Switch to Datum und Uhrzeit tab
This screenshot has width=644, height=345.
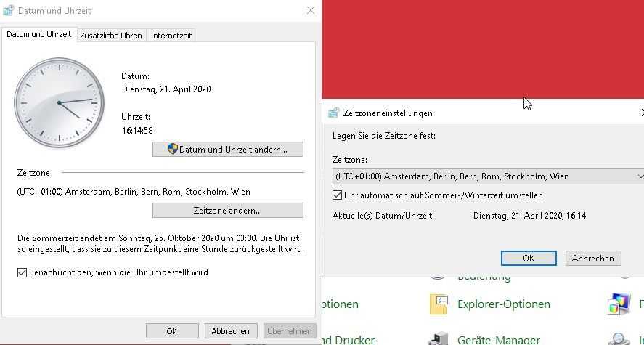coord(39,35)
